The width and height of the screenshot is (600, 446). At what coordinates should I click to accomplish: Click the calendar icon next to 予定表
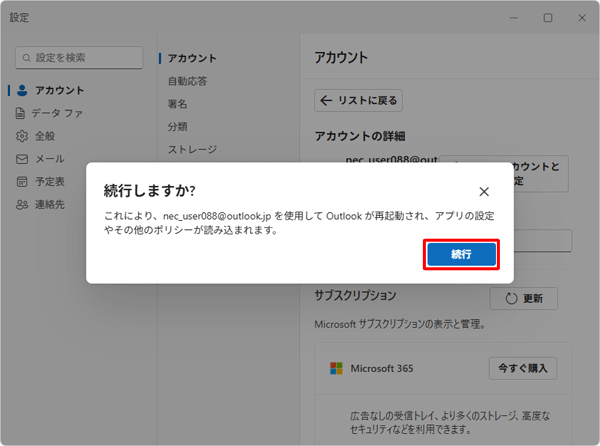[22, 182]
